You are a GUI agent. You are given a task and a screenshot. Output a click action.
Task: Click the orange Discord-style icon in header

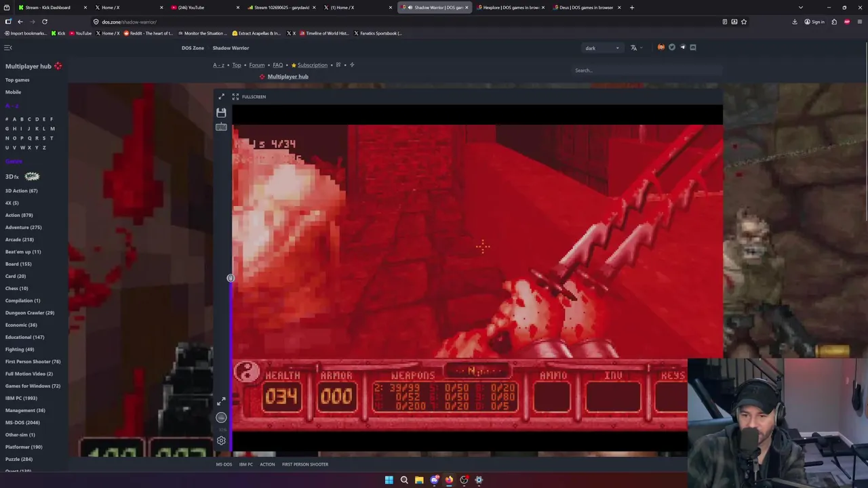coord(661,47)
